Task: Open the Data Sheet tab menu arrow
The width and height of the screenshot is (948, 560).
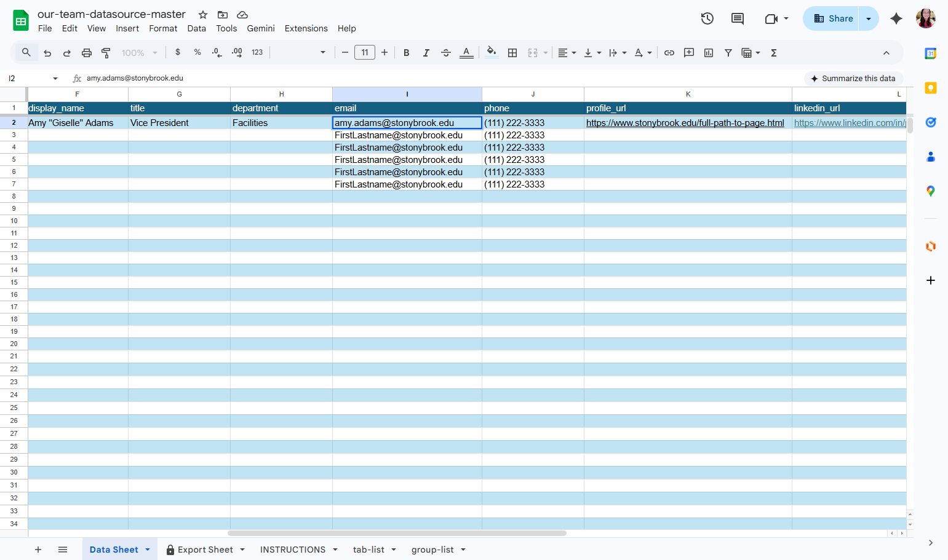Action: pyautogui.click(x=148, y=550)
